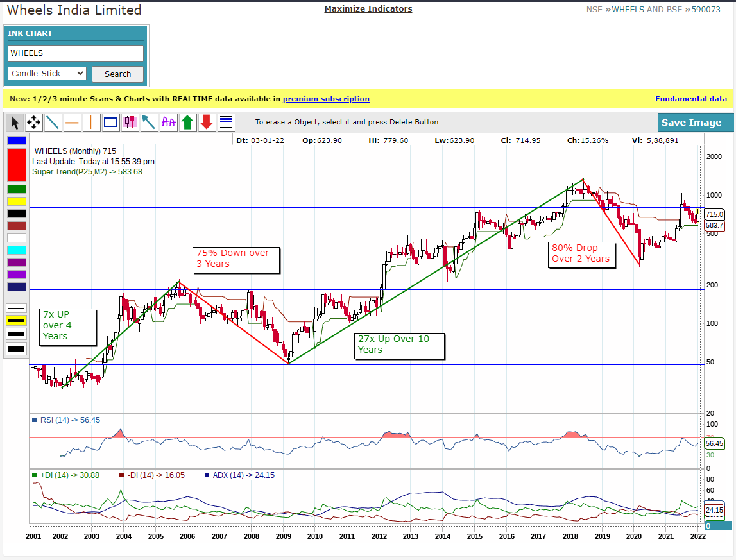Viewport: 736px width, 560px height.
Task: Open the Maximize Indicators link
Action: coord(368,9)
